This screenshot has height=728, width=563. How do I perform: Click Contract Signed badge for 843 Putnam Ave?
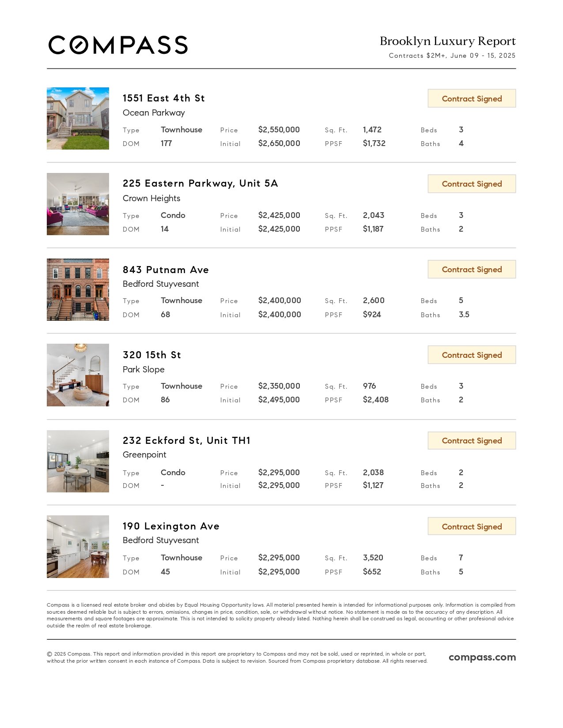tap(472, 269)
